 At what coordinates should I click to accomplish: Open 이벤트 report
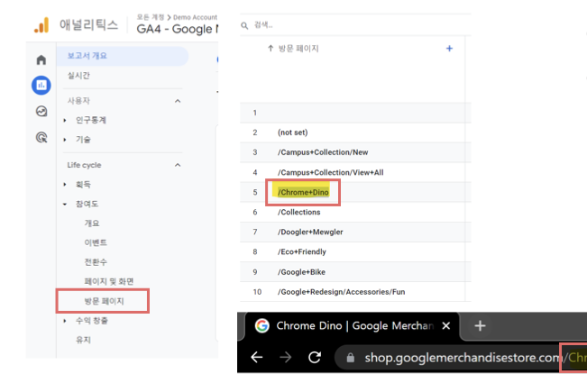point(96,242)
